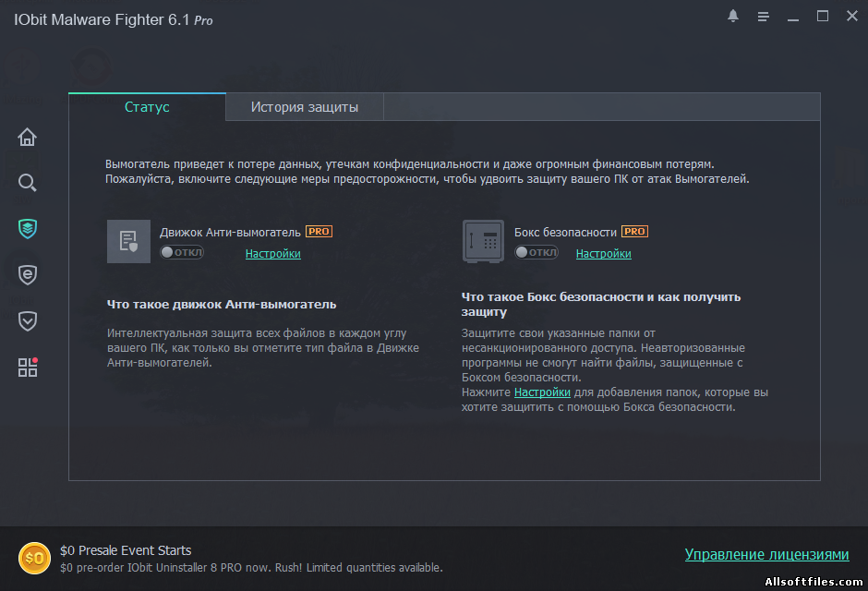This screenshot has width=868, height=591.
Task: Open the Scan magnifier section
Action: click(27, 183)
